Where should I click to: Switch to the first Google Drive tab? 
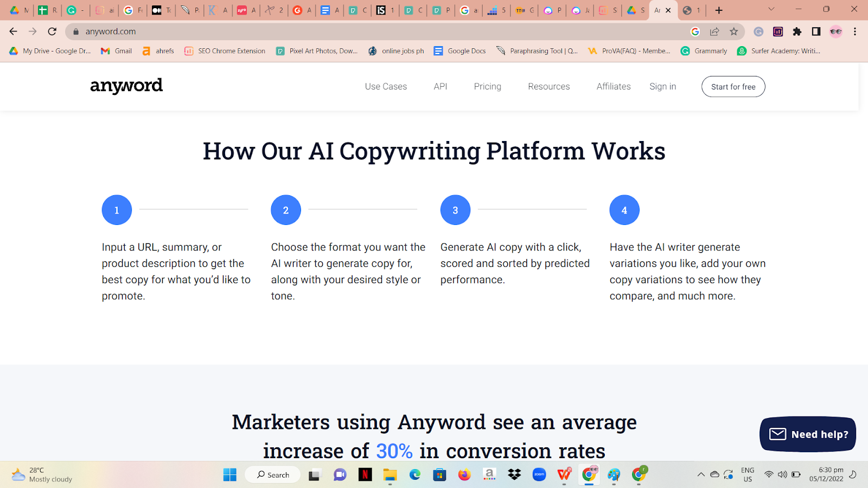click(x=18, y=10)
